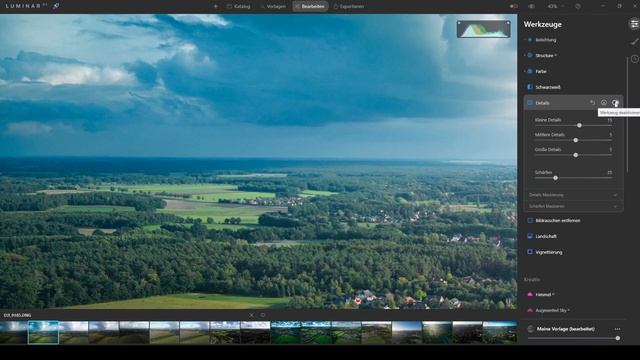
Task: Click the mask icon in Details header
Action: pyautogui.click(x=604, y=103)
